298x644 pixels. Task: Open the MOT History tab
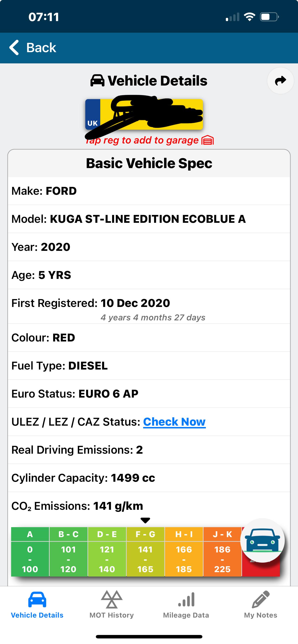pos(112,605)
